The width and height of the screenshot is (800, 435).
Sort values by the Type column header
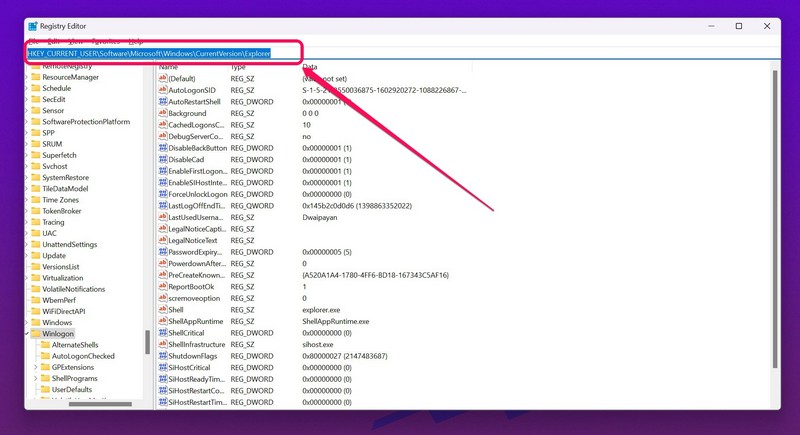point(238,66)
